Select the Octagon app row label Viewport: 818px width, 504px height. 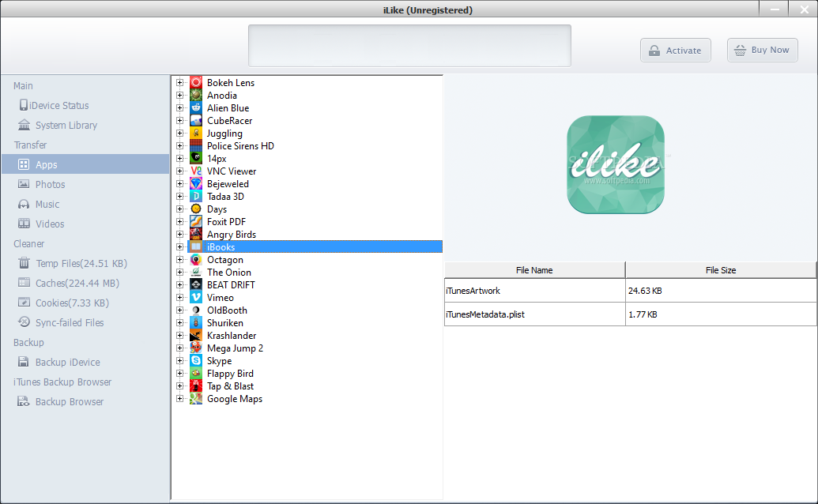[224, 260]
